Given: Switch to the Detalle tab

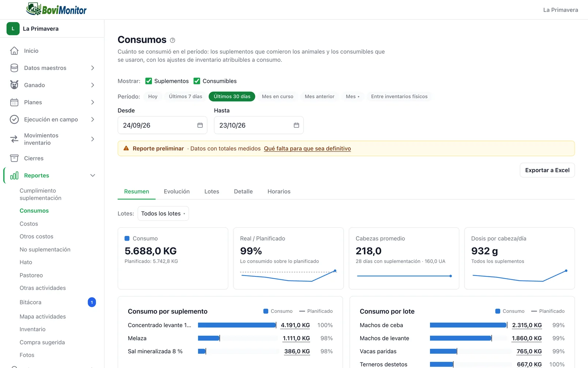Looking at the screenshot, I should (243, 191).
